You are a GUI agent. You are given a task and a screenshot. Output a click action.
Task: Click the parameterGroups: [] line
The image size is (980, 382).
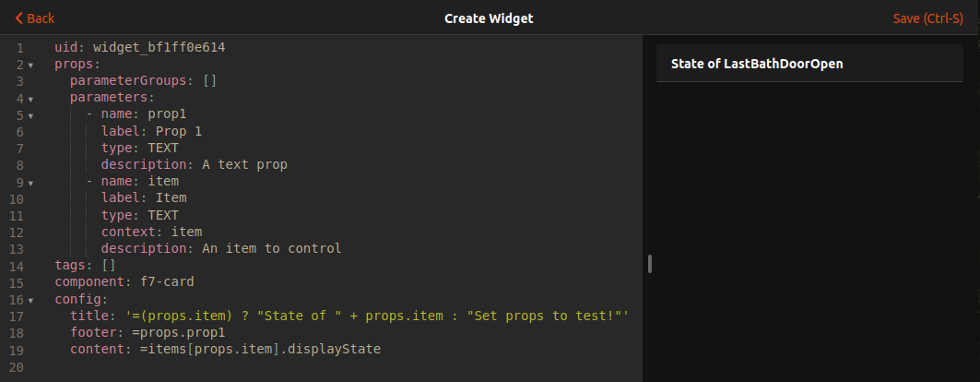(143, 81)
